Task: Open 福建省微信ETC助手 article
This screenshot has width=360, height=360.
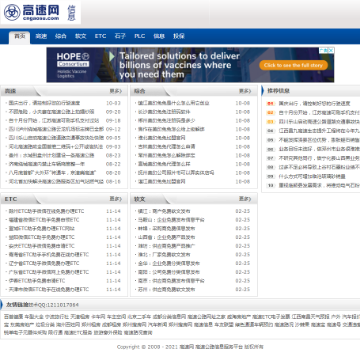Action: pyautogui.click(x=44, y=220)
